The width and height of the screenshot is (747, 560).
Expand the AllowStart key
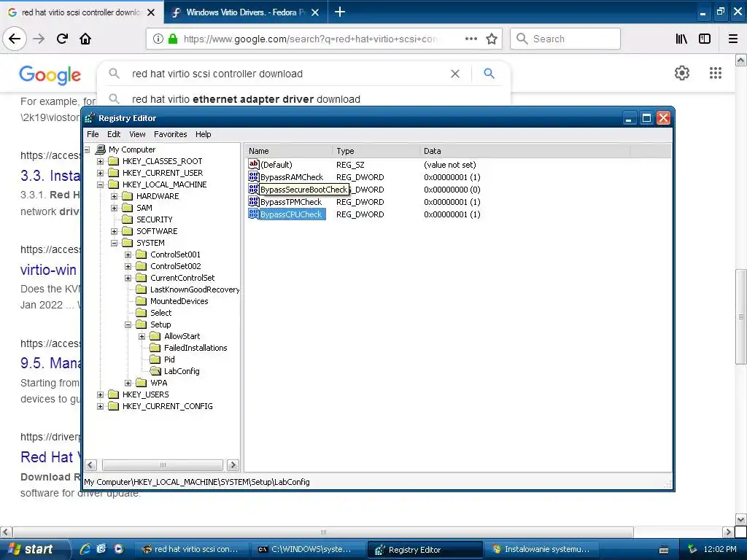coord(142,337)
